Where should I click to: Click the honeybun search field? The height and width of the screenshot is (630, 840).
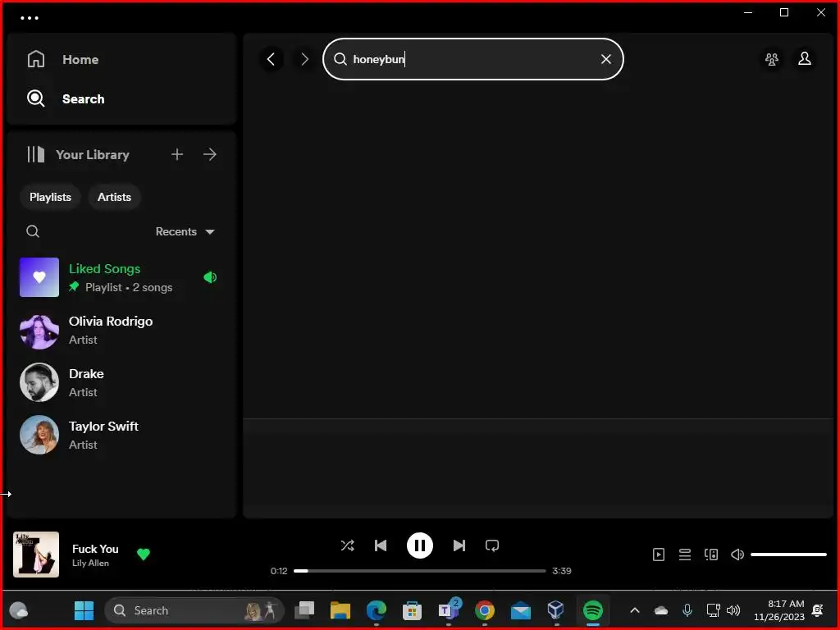(473, 59)
